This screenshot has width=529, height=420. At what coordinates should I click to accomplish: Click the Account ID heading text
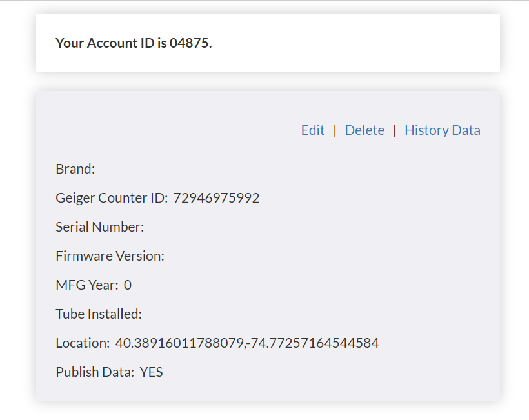pos(134,43)
